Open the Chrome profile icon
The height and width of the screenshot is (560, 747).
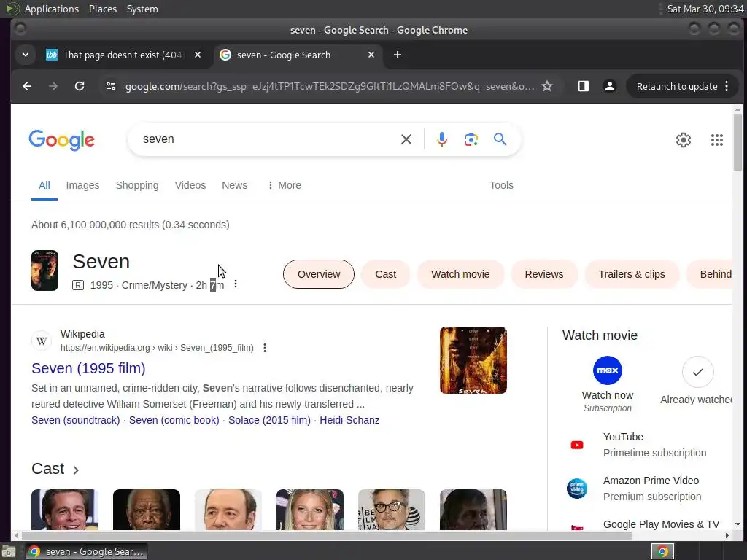click(x=609, y=86)
